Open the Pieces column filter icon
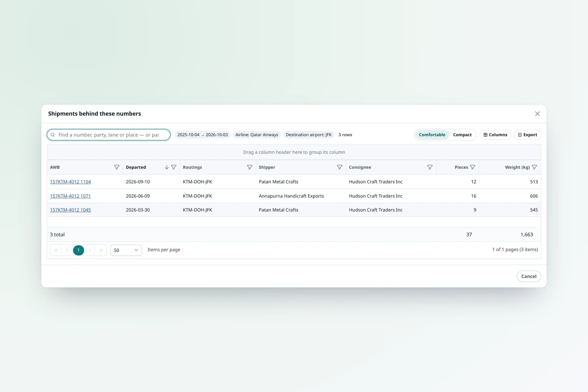This screenshot has width=588, height=392. click(x=472, y=167)
